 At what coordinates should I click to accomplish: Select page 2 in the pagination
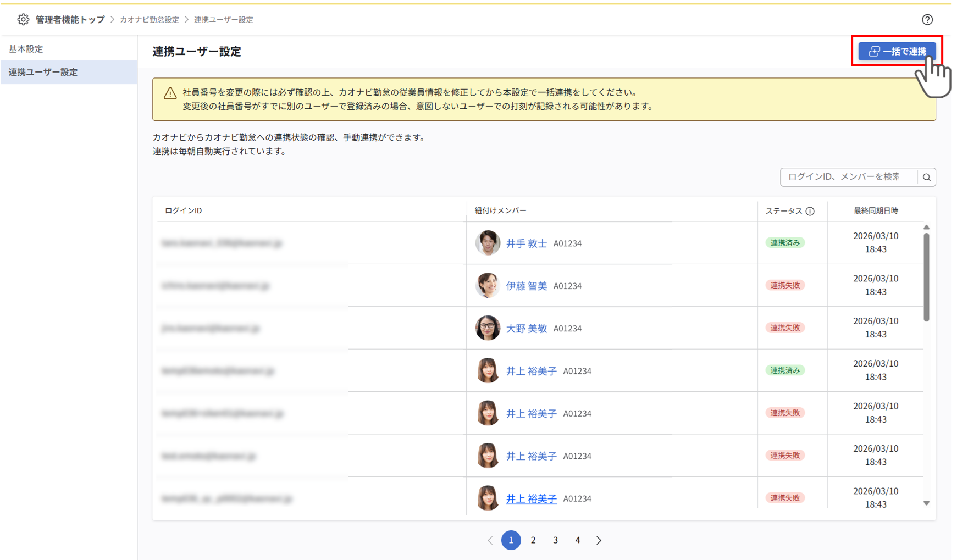(x=533, y=540)
